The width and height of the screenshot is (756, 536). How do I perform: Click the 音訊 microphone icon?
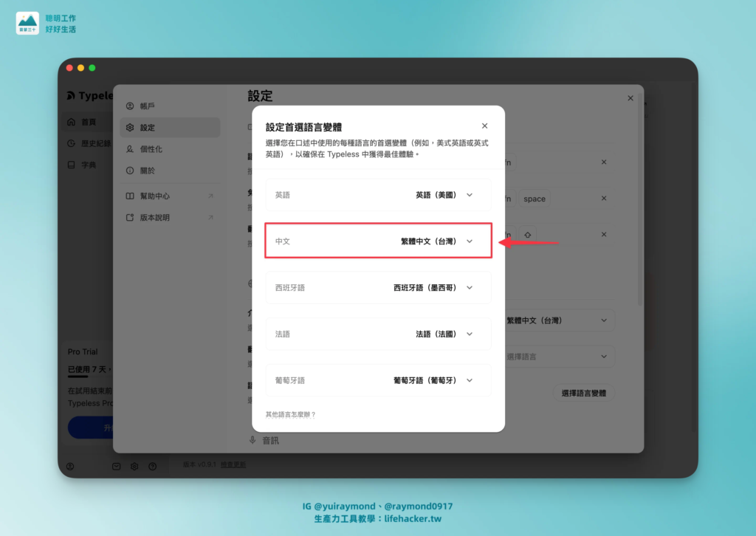pos(252,440)
